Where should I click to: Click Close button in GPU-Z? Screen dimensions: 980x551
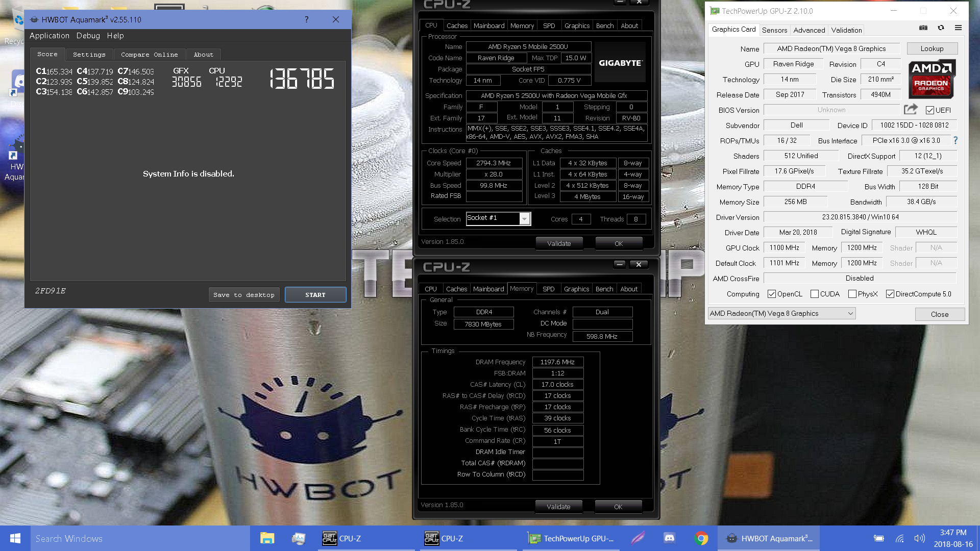(940, 314)
